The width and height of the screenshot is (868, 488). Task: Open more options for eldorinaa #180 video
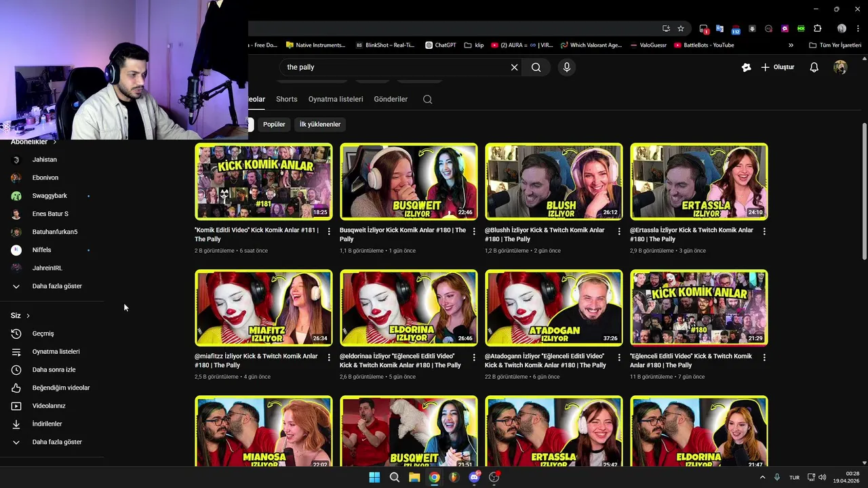[x=474, y=357]
